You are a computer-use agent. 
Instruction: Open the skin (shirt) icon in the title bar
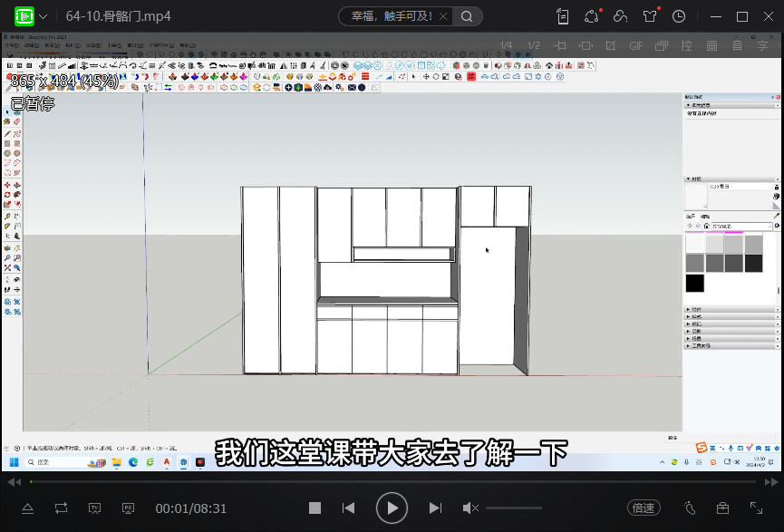click(x=650, y=16)
